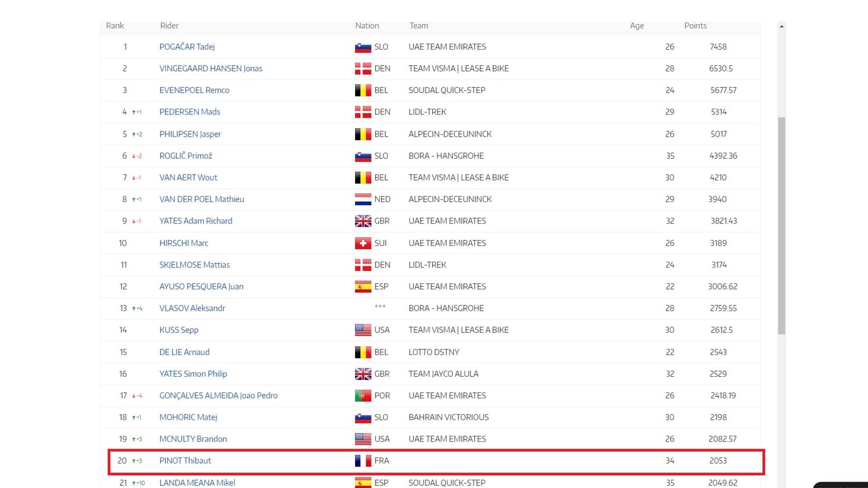Click USA flag in McNulty row
This screenshot has width=868, height=488.
[x=363, y=439]
